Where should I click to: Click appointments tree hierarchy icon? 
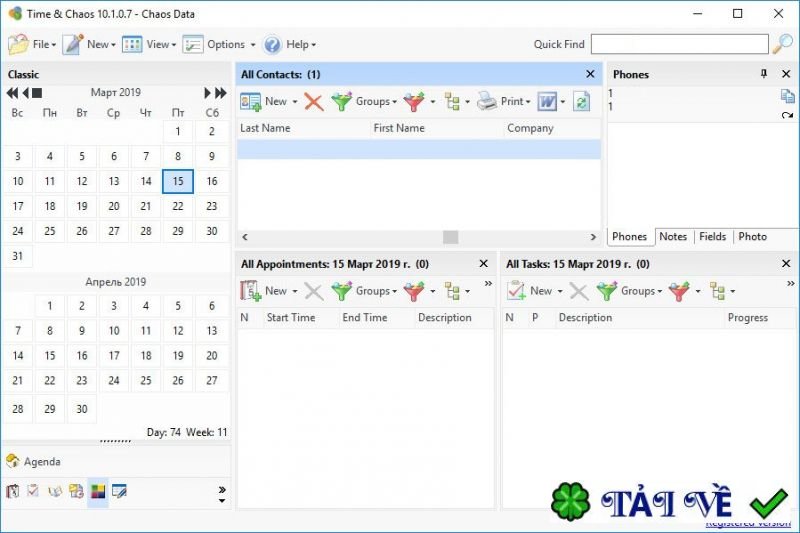click(x=452, y=291)
